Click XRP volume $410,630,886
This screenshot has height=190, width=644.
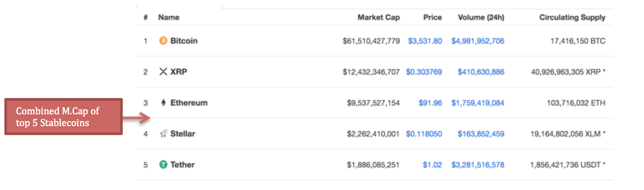click(x=481, y=72)
